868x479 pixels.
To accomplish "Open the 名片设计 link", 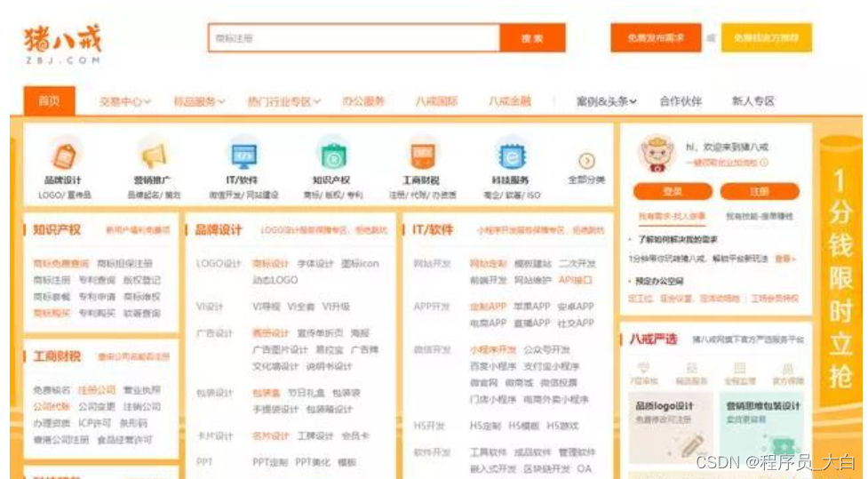I will tap(271, 436).
